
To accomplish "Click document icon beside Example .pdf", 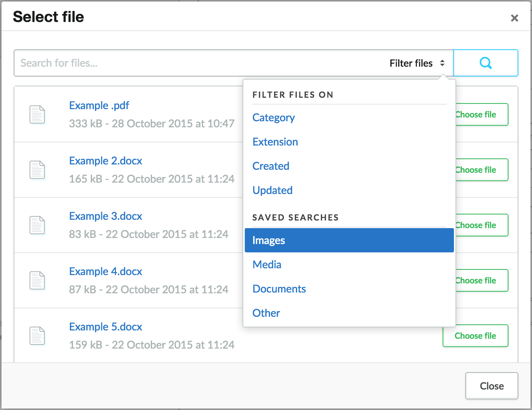I will [x=37, y=114].
